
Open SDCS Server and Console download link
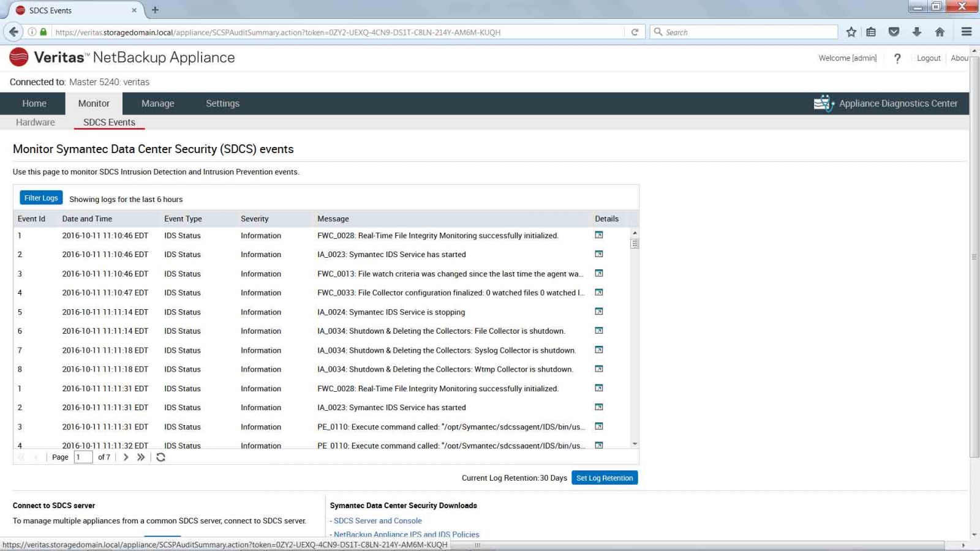pyautogui.click(x=378, y=521)
